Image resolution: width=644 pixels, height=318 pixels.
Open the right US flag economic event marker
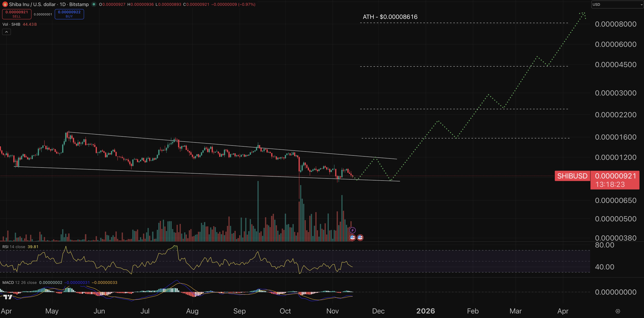(360, 238)
